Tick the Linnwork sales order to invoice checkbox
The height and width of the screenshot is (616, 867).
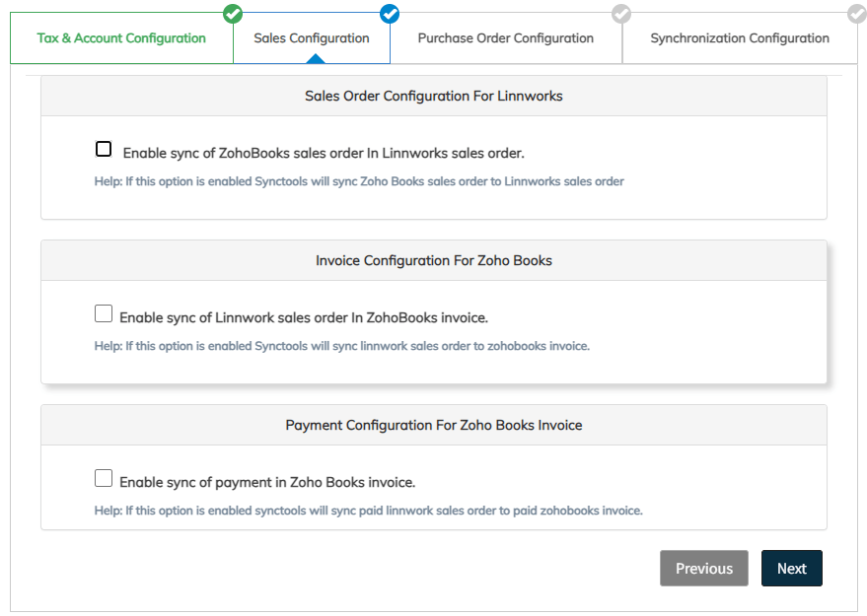(104, 314)
